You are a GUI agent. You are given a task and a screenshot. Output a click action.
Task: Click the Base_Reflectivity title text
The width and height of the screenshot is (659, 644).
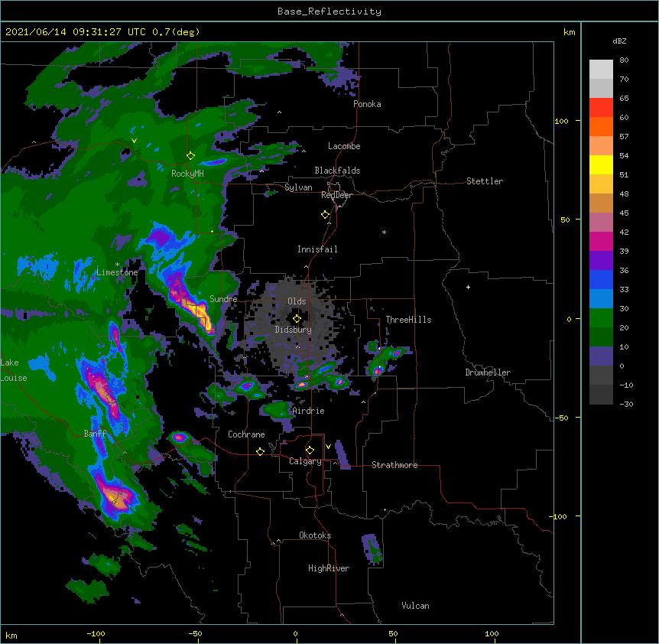[x=329, y=11]
